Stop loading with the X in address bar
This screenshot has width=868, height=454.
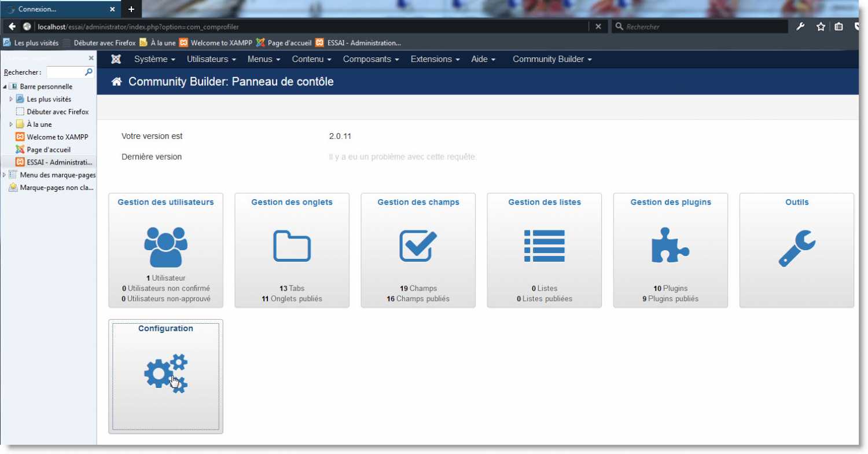598,27
